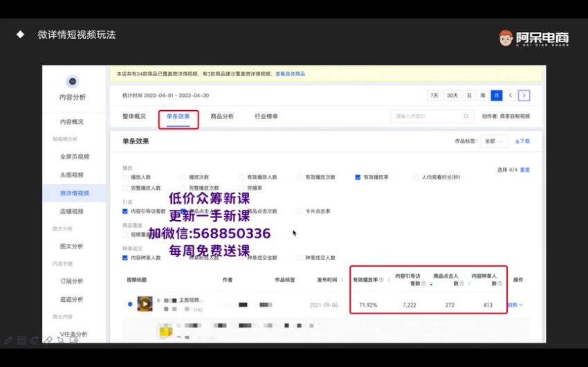Uncheck the 有效播放率 checkbox
This screenshot has width=588, height=367.
click(358, 177)
